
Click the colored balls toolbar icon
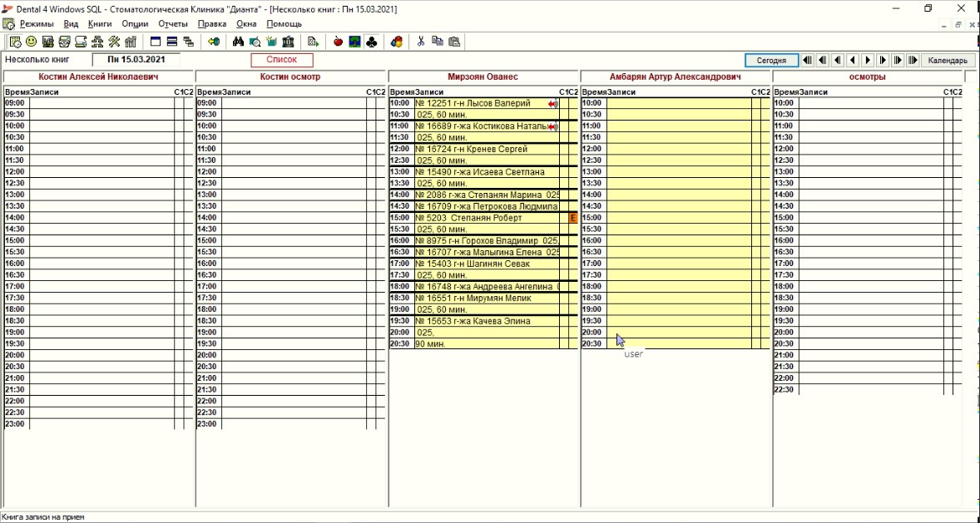[x=396, y=42]
